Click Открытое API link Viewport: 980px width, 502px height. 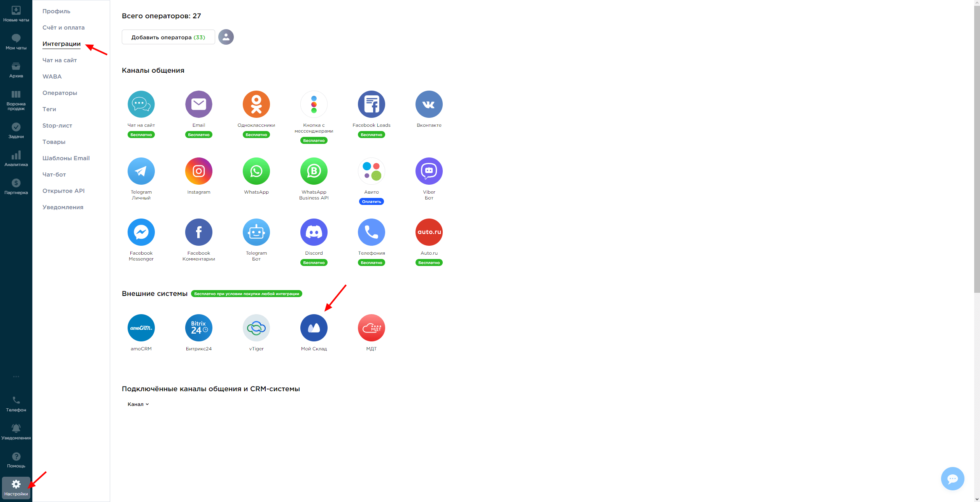63,190
